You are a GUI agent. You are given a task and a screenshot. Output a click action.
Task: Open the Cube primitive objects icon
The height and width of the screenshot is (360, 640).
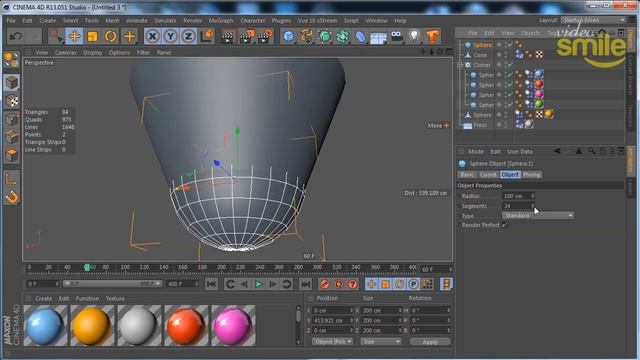click(x=288, y=36)
